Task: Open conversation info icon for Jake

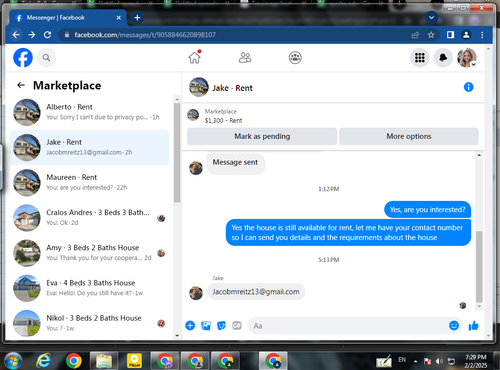Action: tap(468, 87)
